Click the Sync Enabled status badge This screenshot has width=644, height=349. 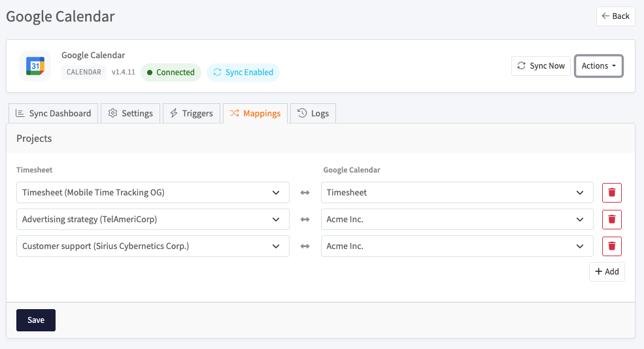pyautogui.click(x=243, y=73)
